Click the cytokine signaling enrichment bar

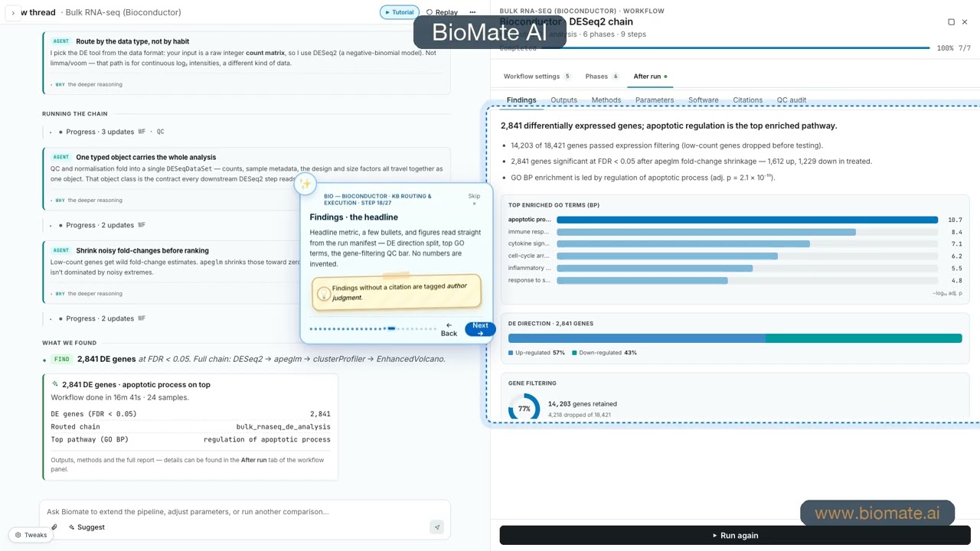tap(683, 244)
